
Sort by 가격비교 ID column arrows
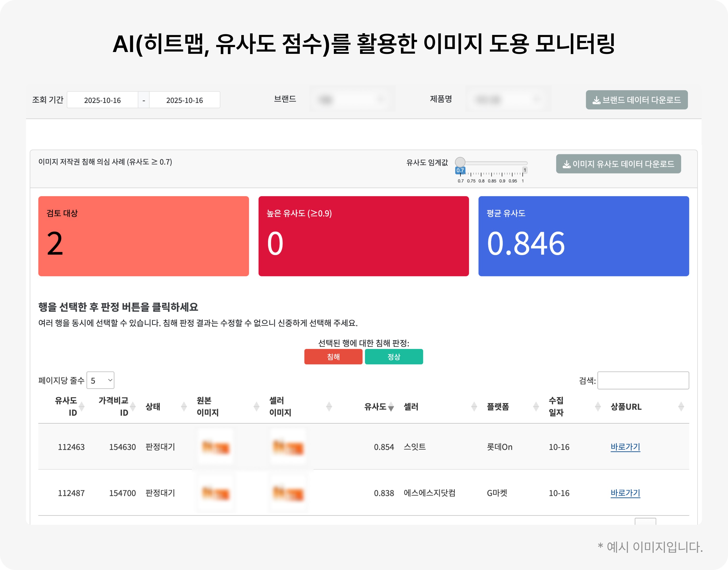pyautogui.click(x=133, y=406)
